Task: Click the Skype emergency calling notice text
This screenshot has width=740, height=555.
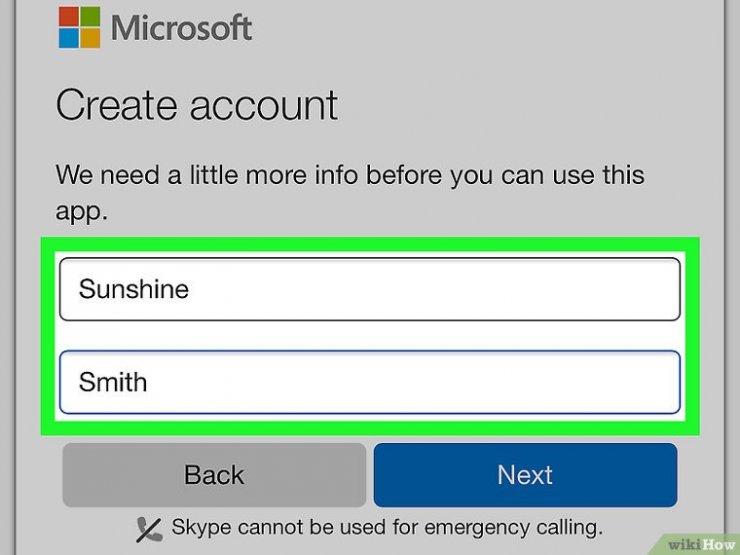Action: coord(387,527)
